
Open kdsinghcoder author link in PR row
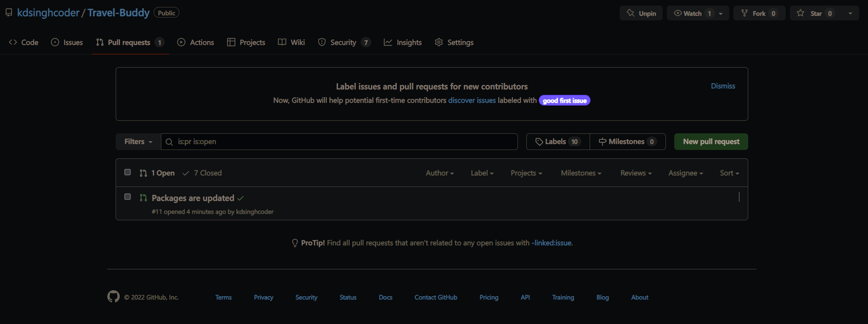pos(255,212)
